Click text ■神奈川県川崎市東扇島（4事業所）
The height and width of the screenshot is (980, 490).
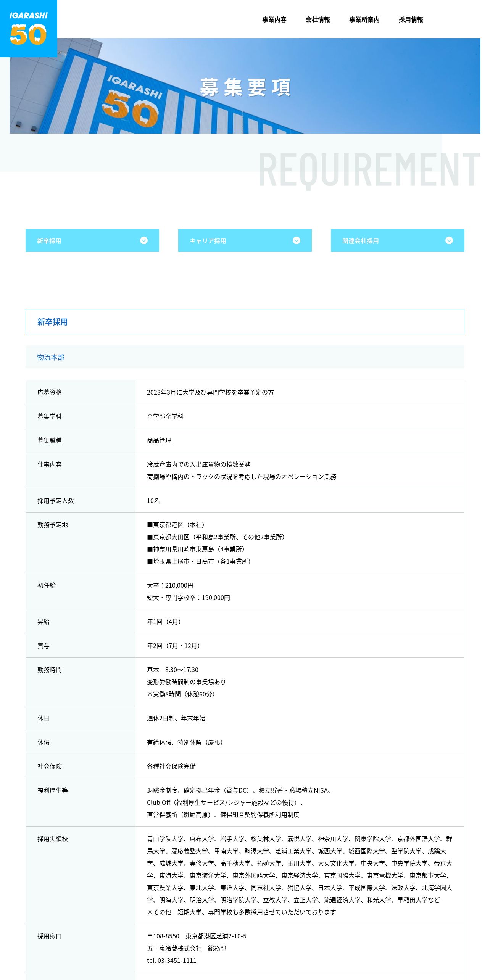(x=197, y=549)
